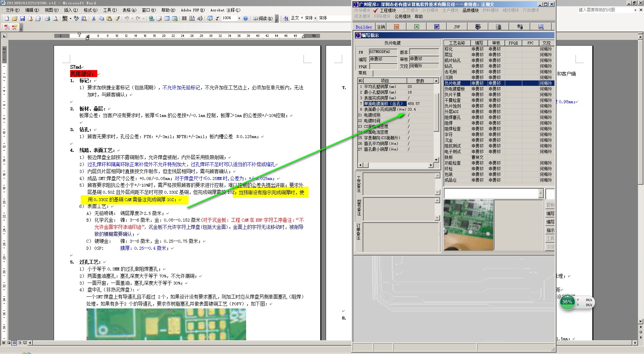
Task: Click the 注销 logout button
Action: pyautogui.click(x=381, y=27)
